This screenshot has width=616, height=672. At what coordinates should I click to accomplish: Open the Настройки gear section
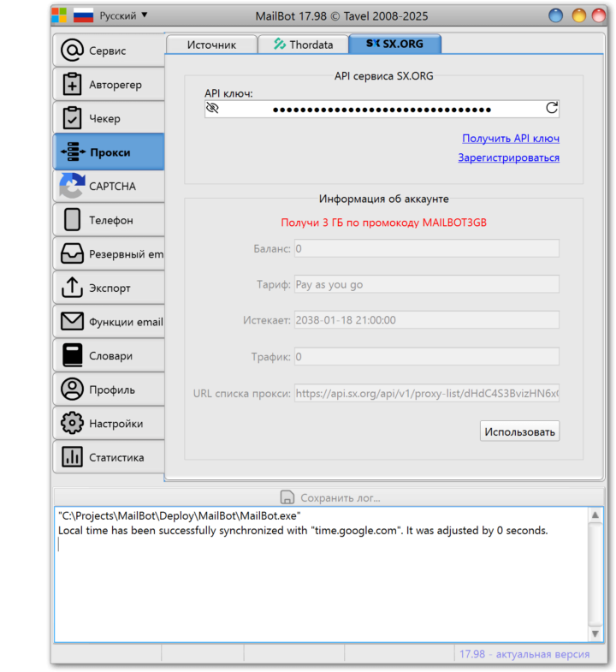coord(108,423)
